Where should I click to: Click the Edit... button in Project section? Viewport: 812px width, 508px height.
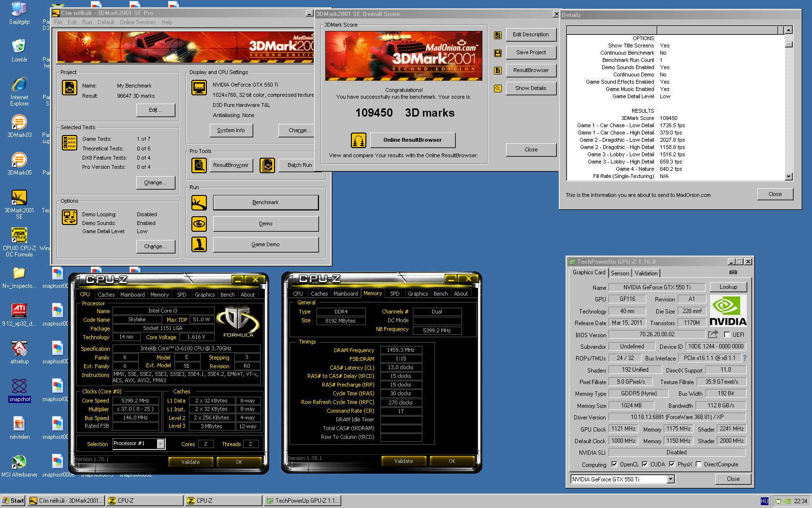click(155, 110)
